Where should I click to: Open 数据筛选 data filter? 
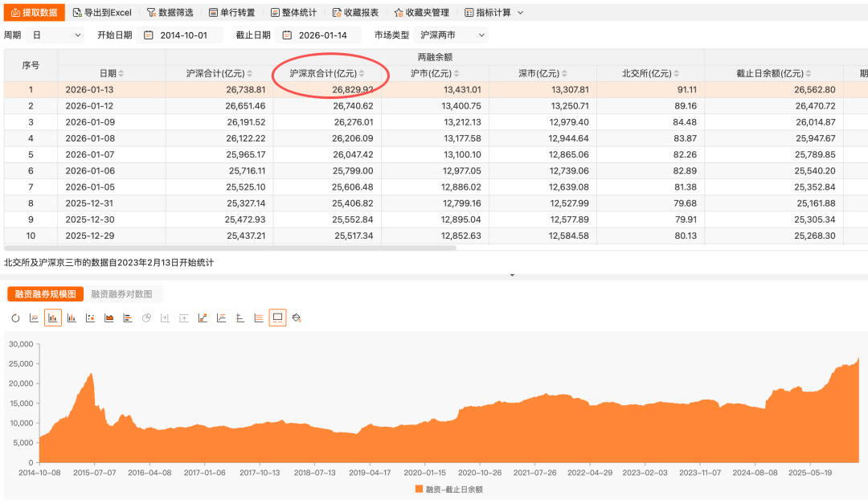click(x=170, y=12)
